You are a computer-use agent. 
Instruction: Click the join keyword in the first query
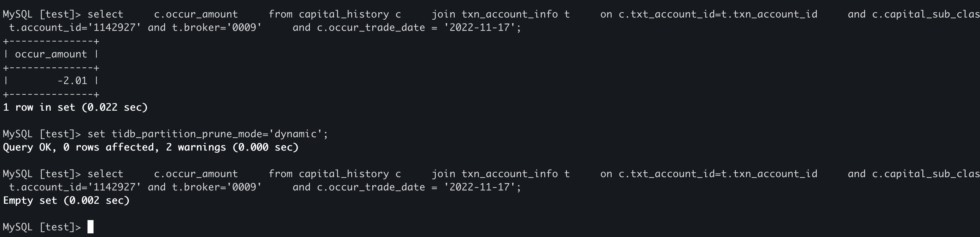point(443,15)
